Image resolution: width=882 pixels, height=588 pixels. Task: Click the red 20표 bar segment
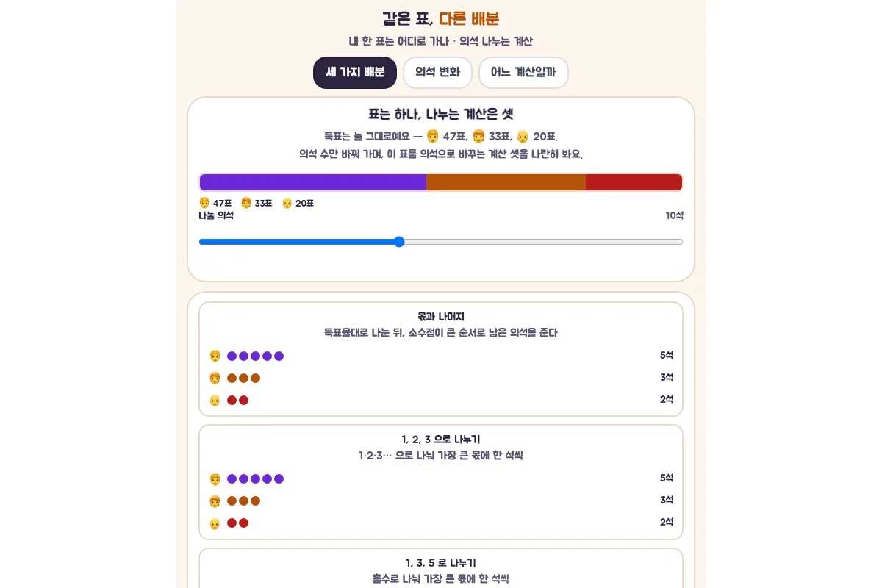[x=634, y=182]
